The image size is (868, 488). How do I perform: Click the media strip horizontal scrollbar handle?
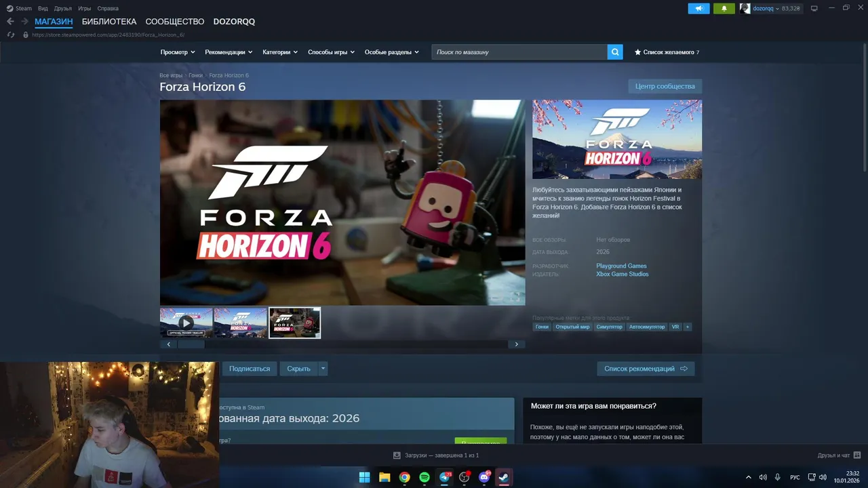(x=191, y=344)
